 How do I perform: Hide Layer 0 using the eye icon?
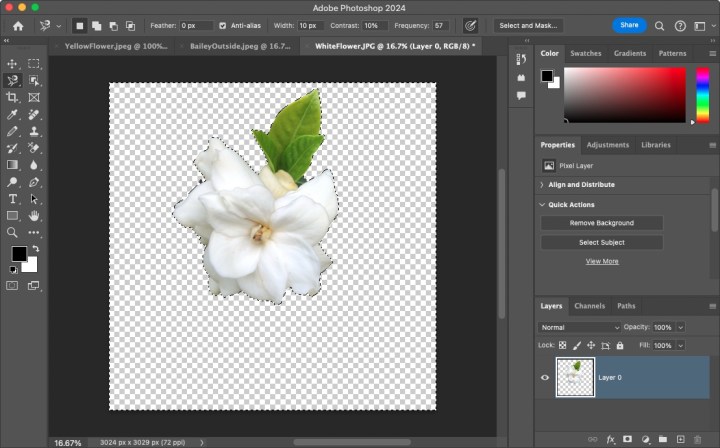coord(545,378)
